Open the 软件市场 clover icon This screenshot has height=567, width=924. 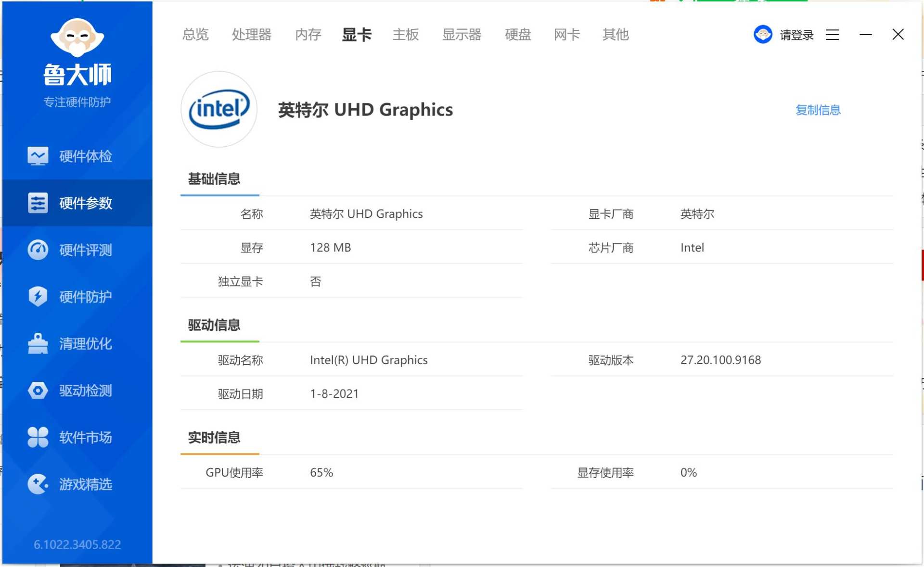click(38, 437)
